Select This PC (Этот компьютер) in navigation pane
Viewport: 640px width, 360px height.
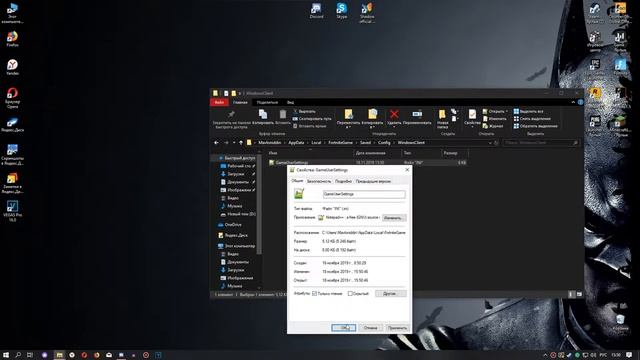(237, 246)
